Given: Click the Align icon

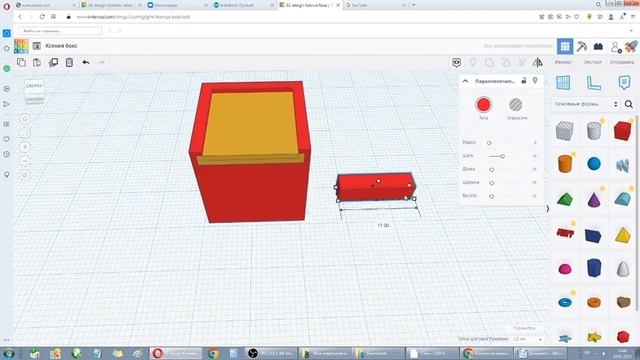Looking at the screenshot, I should pos(522,62).
